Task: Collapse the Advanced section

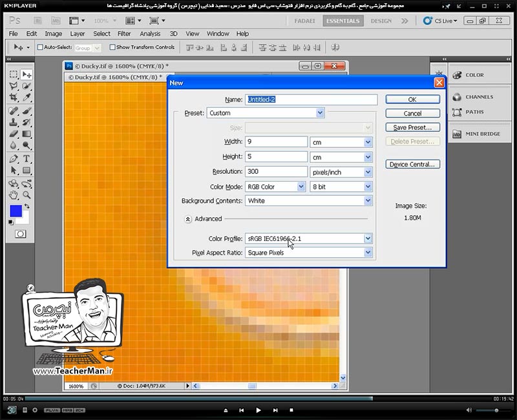Action: [x=188, y=219]
